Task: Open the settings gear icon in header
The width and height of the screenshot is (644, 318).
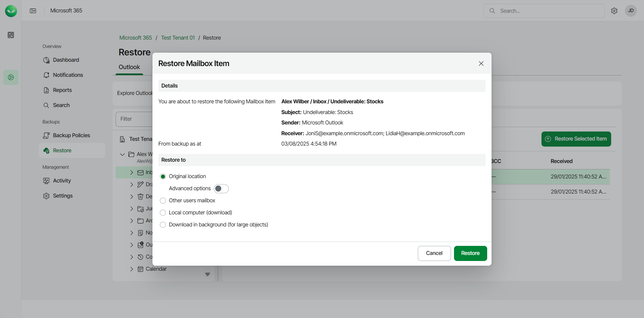Action: point(614,11)
